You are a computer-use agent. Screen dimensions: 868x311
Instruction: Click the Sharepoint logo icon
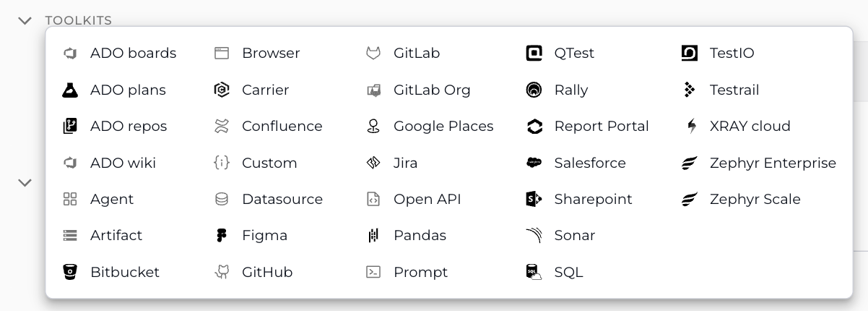(534, 199)
